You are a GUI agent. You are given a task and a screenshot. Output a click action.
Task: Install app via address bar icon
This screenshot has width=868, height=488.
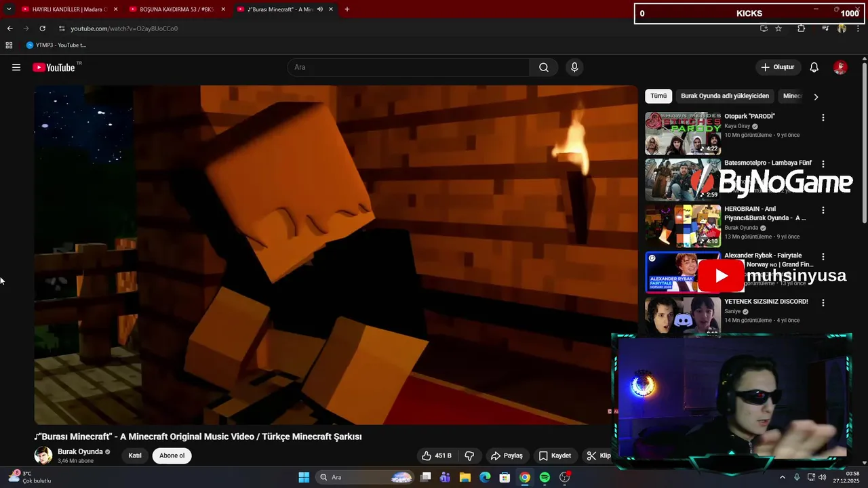click(x=764, y=28)
